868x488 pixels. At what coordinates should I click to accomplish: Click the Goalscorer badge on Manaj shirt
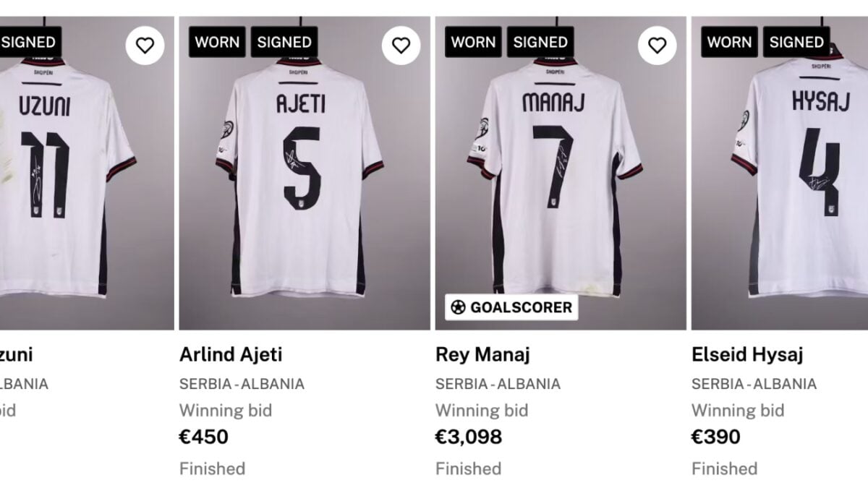click(x=511, y=307)
